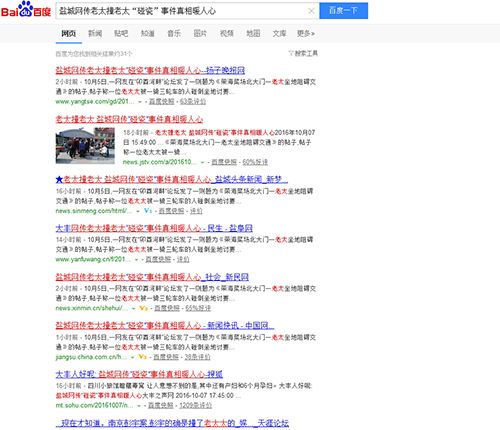Click the jiangsu.china.com.cn green URL text

91,357
